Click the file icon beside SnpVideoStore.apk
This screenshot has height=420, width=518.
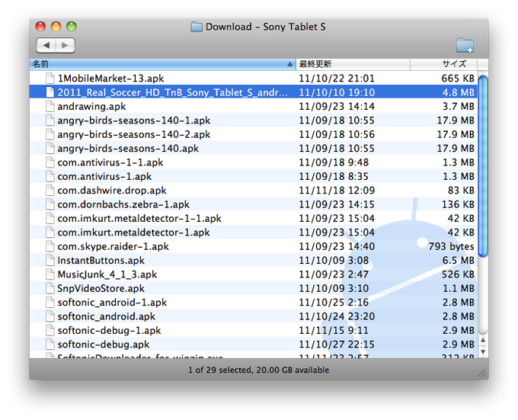[x=50, y=288]
